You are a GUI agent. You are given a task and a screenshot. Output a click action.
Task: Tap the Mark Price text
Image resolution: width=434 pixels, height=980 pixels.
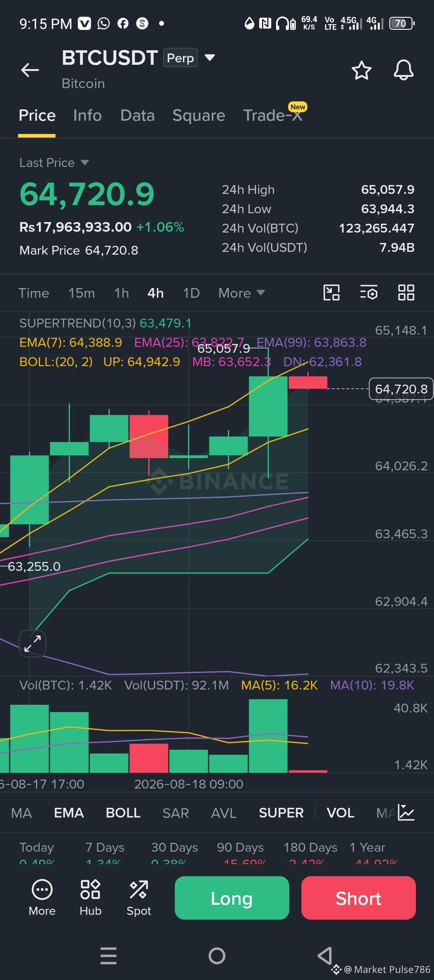tap(79, 250)
